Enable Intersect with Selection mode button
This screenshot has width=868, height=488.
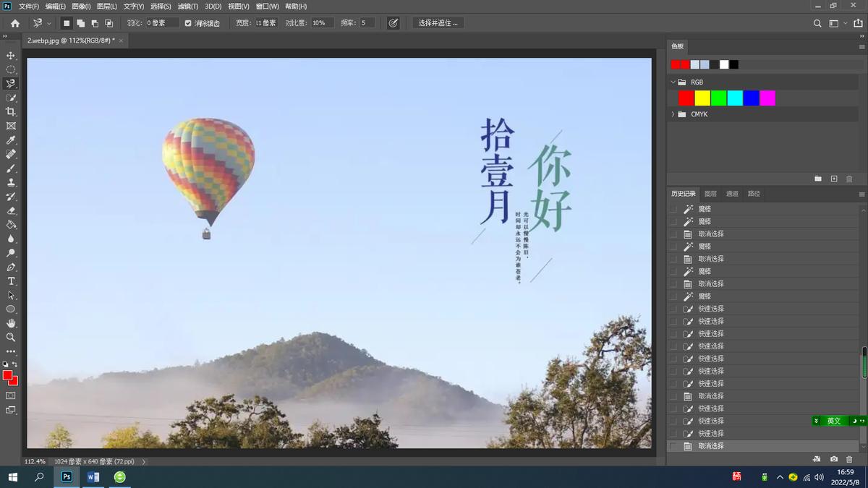click(109, 23)
